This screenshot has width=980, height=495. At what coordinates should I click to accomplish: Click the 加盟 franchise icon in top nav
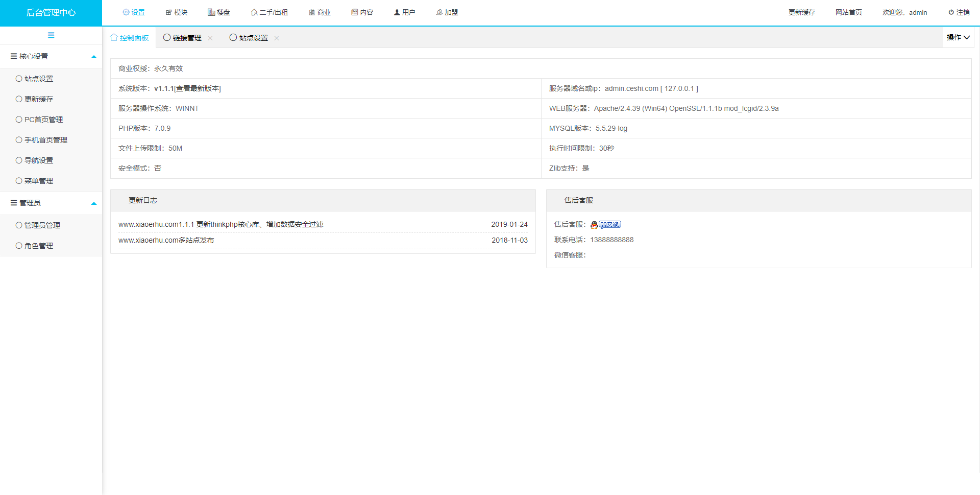[x=439, y=12]
